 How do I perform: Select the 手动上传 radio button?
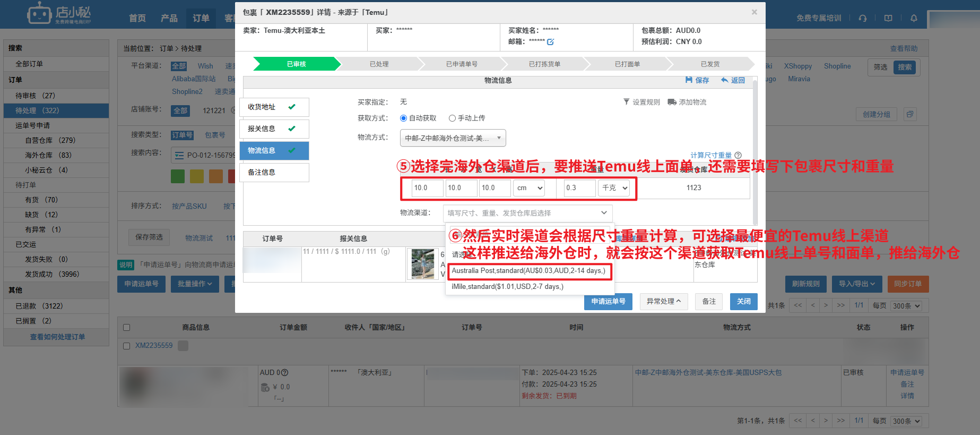(452, 118)
